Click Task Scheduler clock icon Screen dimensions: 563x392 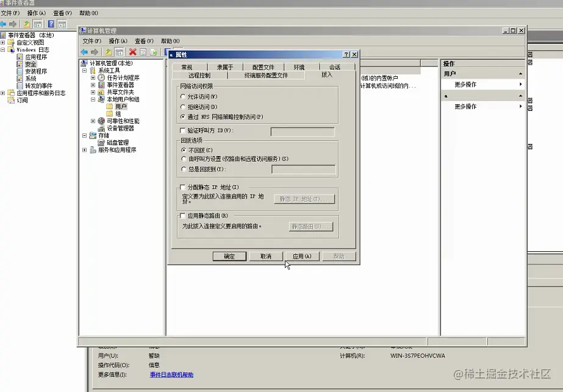coord(101,77)
